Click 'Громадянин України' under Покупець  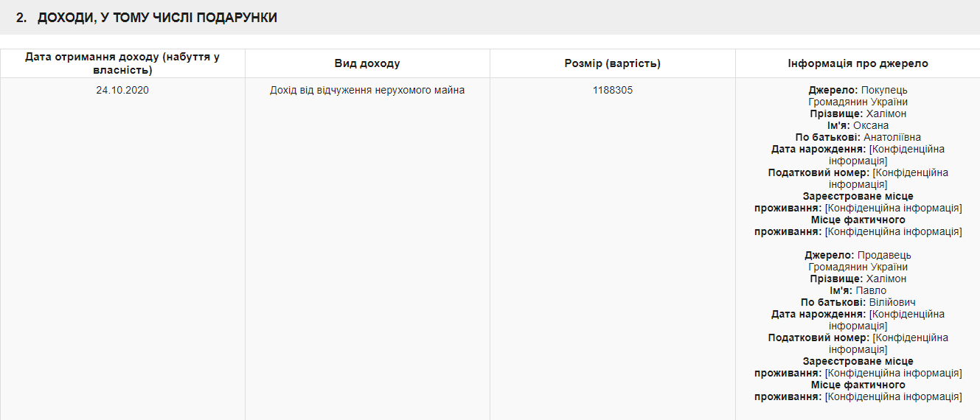(x=858, y=102)
